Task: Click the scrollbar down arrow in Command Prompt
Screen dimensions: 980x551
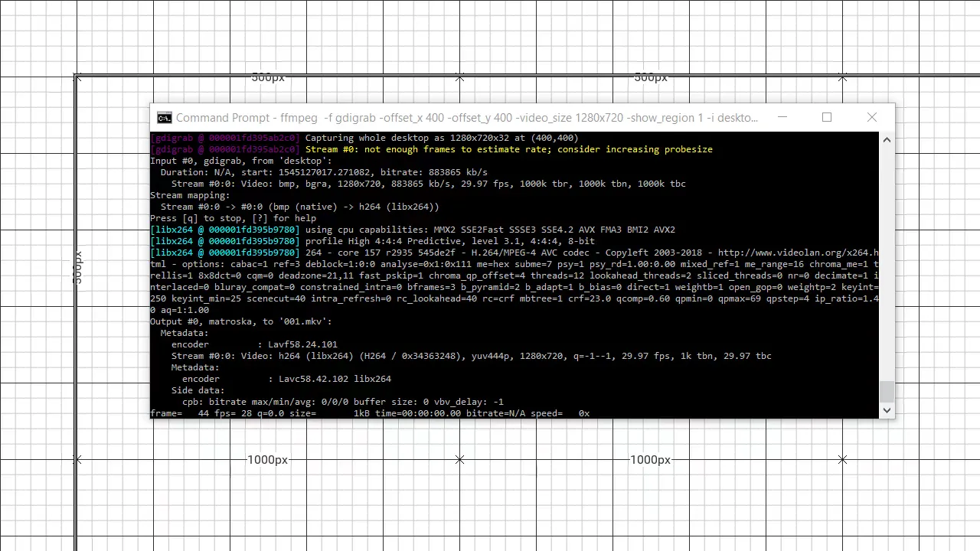Action: (887, 410)
